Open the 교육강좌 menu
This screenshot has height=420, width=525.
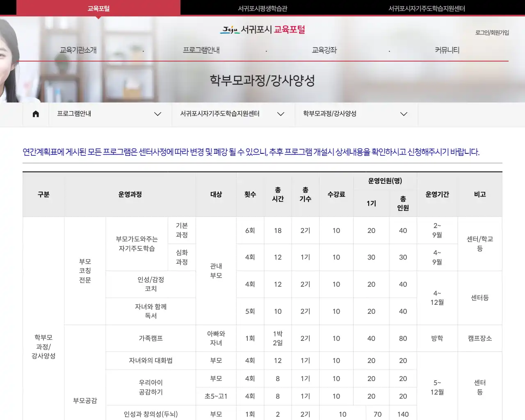(x=324, y=50)
